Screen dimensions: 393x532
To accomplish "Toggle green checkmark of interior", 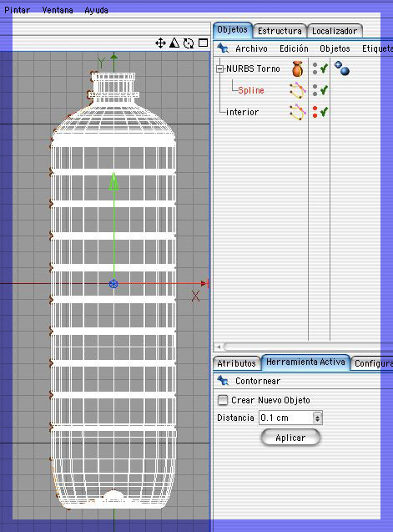I will pos(324,111).
